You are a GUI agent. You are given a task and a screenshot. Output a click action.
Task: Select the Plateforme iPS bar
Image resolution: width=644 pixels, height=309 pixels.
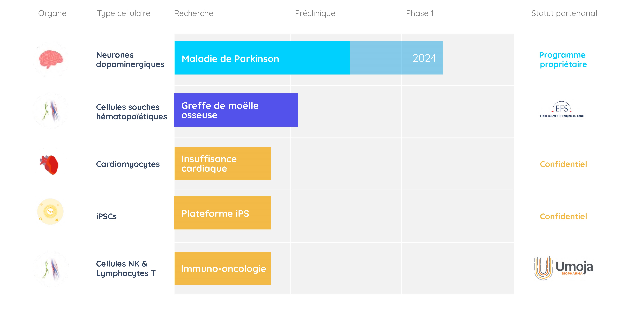point(223,213)
